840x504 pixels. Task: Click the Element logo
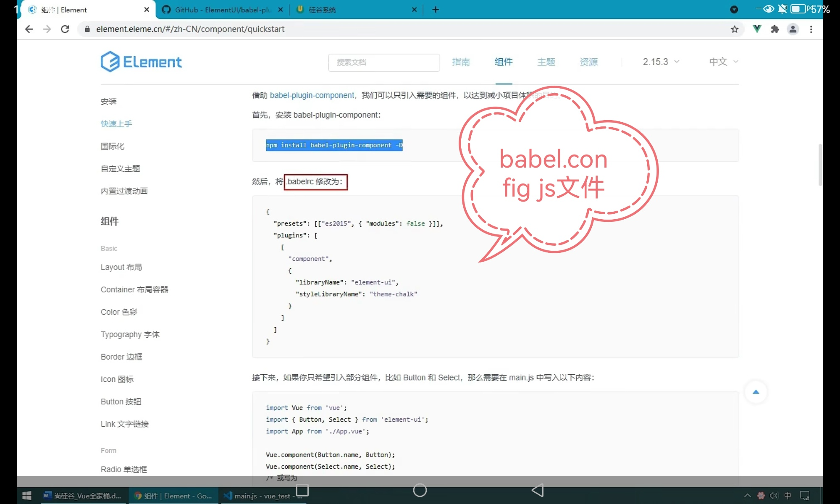141,62
